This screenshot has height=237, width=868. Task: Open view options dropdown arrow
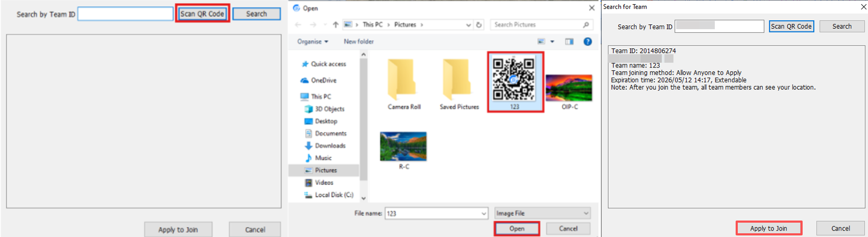click(552, 41)
